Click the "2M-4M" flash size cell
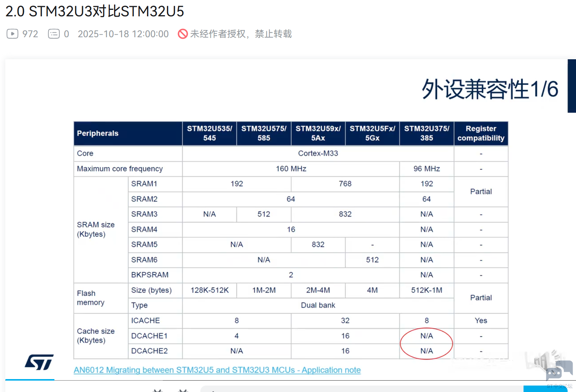 (x=318, y=290)
